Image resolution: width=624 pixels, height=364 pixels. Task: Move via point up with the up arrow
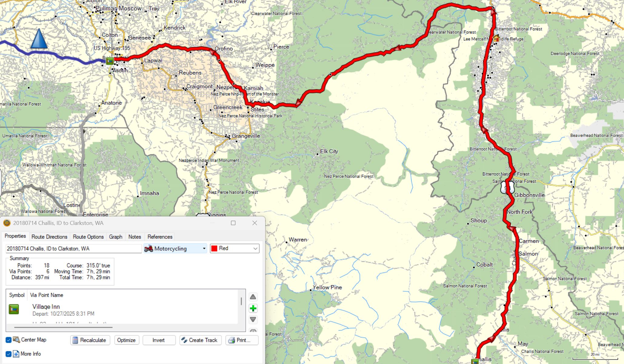click(x=253, y=297)
